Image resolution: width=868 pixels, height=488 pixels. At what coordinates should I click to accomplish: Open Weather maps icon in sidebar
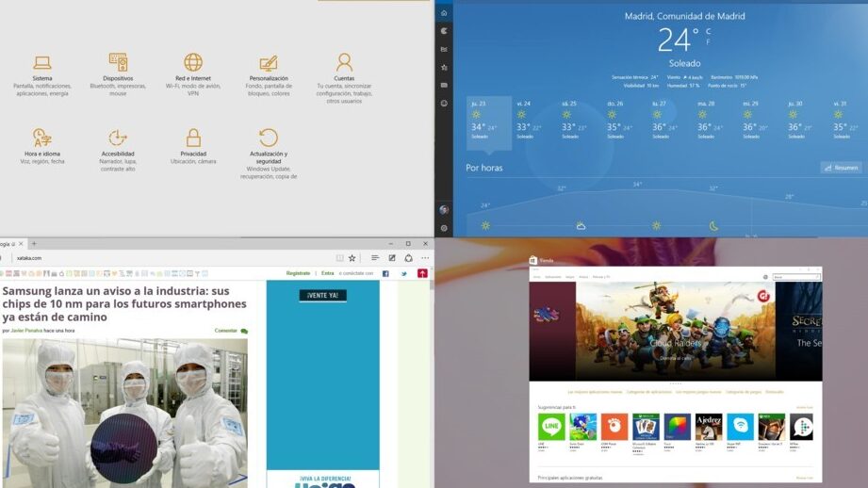[444, 31]
